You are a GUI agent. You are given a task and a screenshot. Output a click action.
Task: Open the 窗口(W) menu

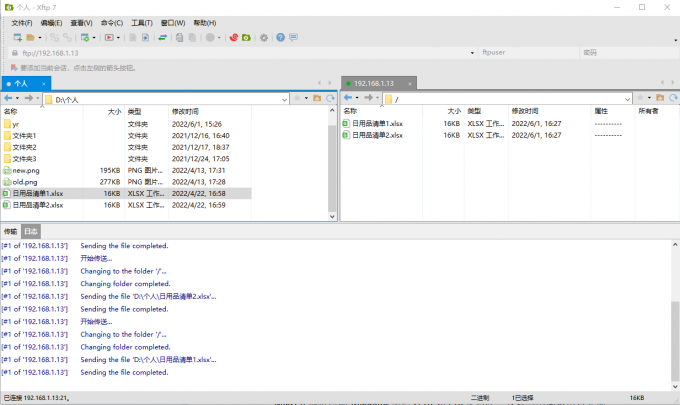pos(173,23)
